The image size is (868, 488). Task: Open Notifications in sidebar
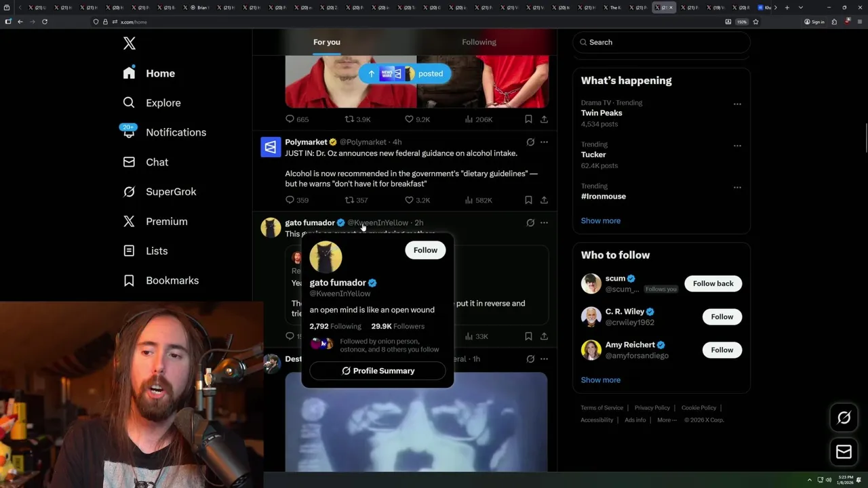pyautogui.click(x=164, y=132)
